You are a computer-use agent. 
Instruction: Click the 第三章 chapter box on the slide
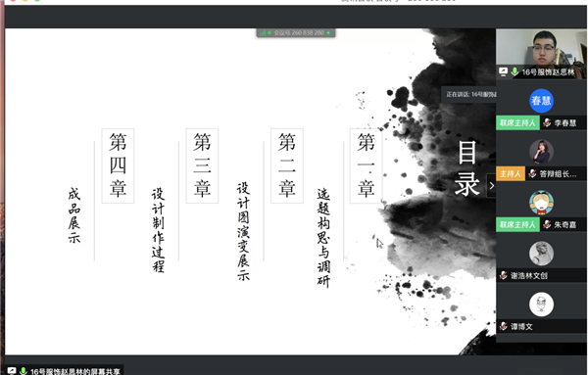click(x=202, y=165)
